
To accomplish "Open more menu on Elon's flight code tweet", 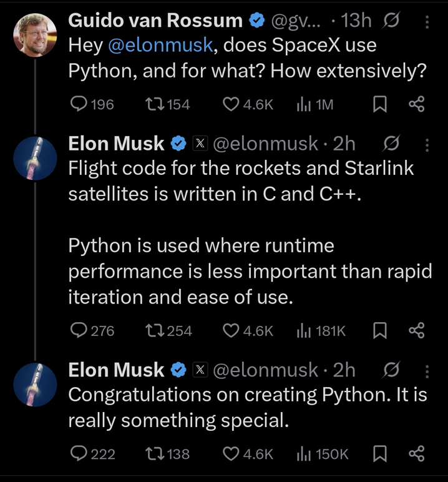I will 427,145.
